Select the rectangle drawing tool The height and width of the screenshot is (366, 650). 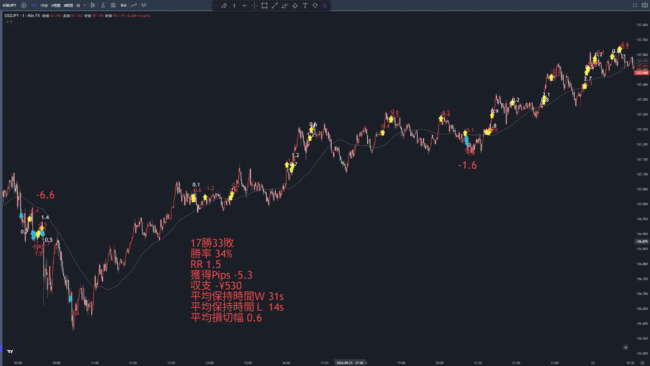pyautogui.click(x=264, y=5)
